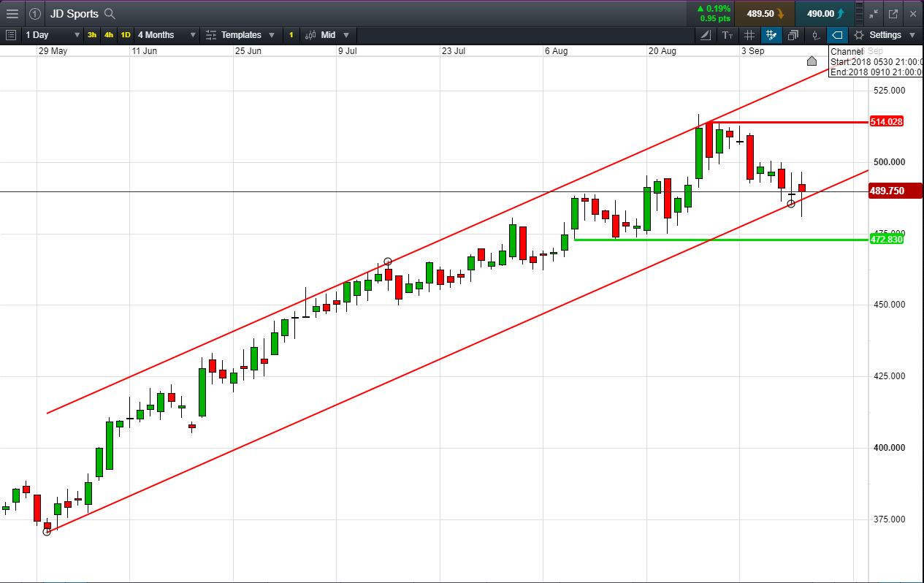Select the 4h quick interval

pyautogui.click(x=109, y=34)
